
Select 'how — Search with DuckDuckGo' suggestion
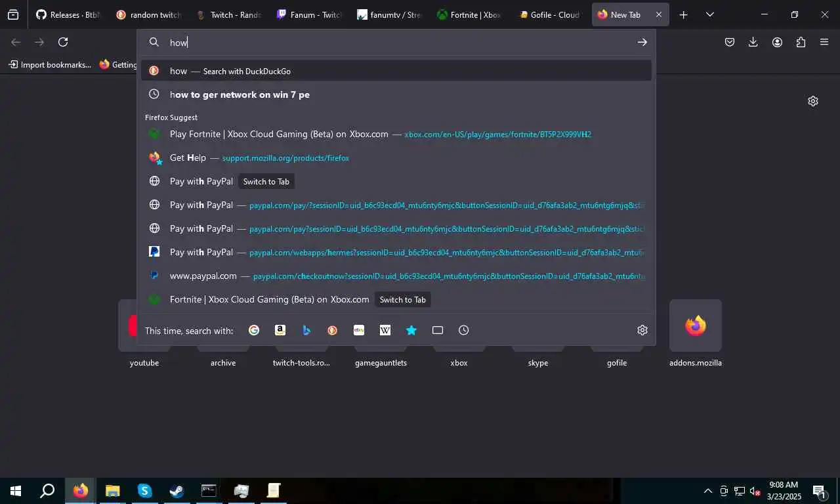[x=396, y=71]
